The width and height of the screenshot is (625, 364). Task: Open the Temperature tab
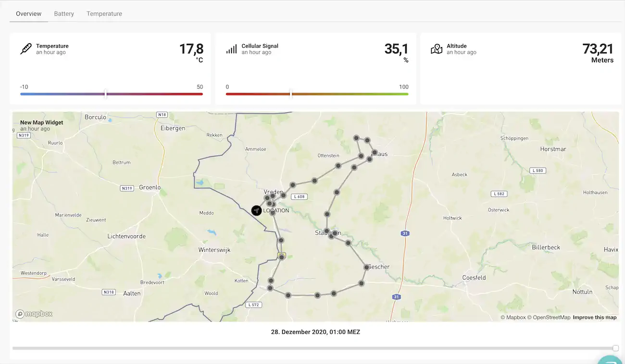pyautogui.click(x=104, y=14)
